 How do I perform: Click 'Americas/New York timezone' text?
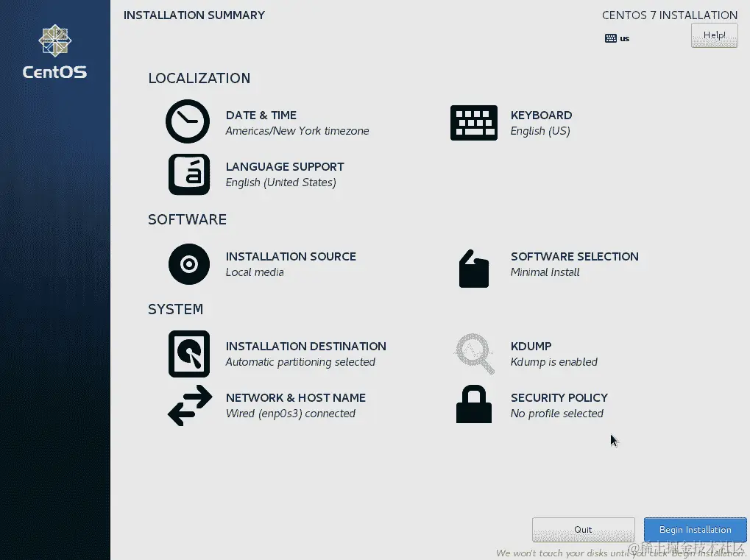(297, 131)
